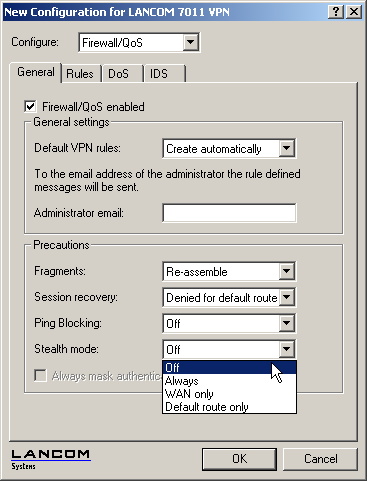This screenshot has height=481, width=367.
Task: Click the Default VPN rules label
Action: (x=77, y=148)
